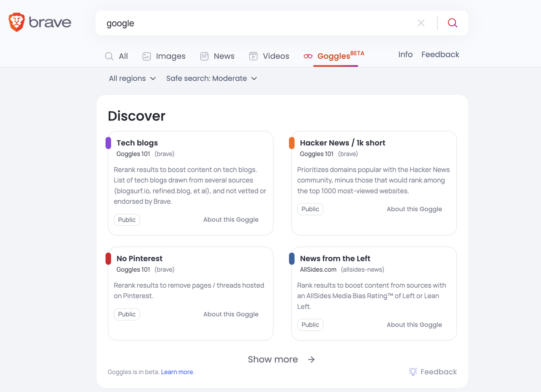Clear the search box with X icon
Image resolution: width=541 pixels, height=392 pixels.
click(421, 23)
